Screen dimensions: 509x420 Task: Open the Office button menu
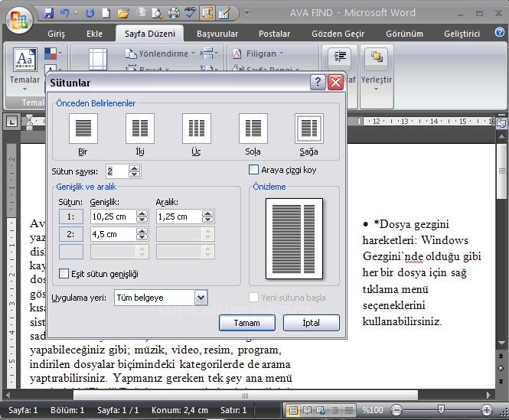coord(19,20)
